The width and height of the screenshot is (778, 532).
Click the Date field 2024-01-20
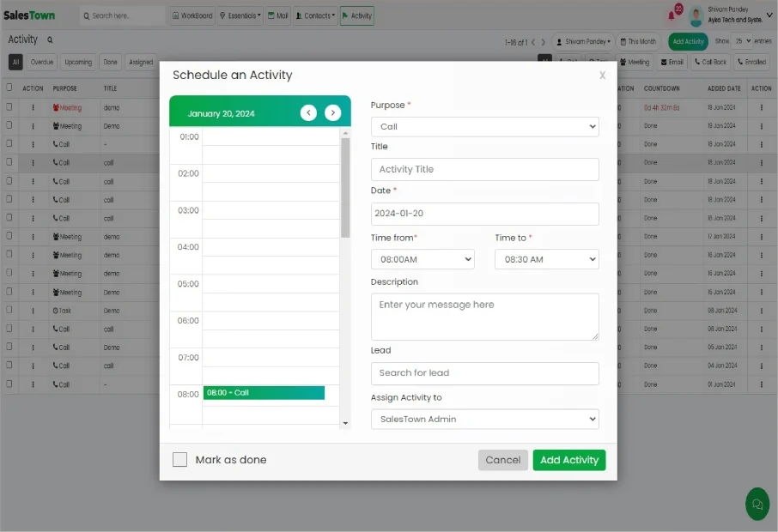click(x=485, y=214)
